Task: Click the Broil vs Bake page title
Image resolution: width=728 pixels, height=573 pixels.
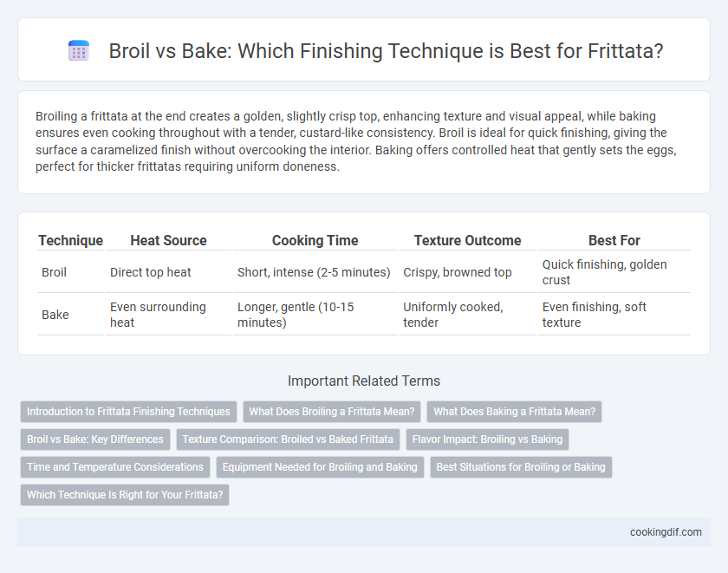Action: (x=386, y=51)
